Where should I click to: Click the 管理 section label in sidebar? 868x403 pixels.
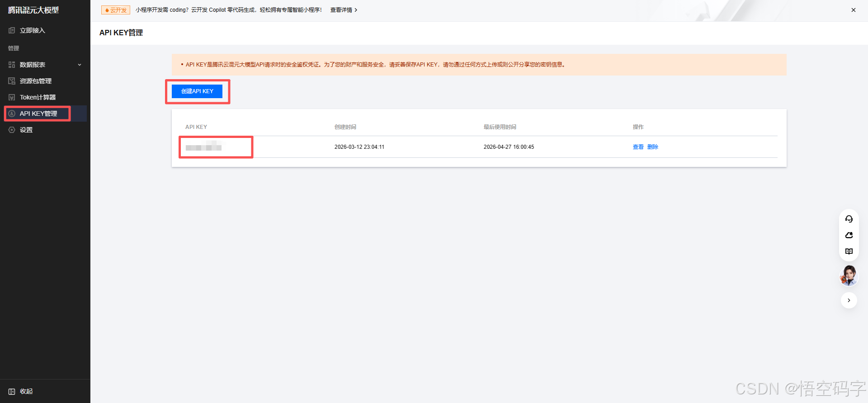coord(14,48)
